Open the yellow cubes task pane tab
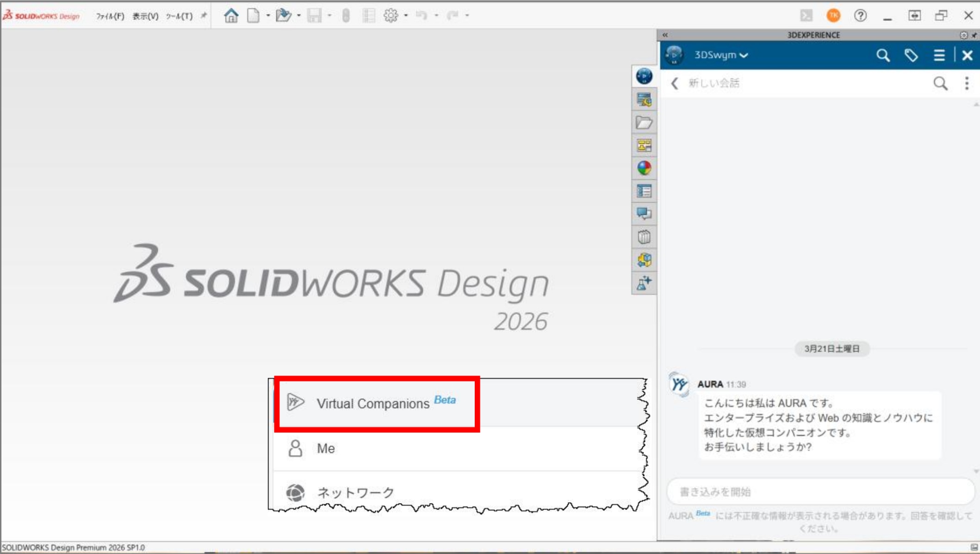The image size is (980, 554). [x=644, y=260]
